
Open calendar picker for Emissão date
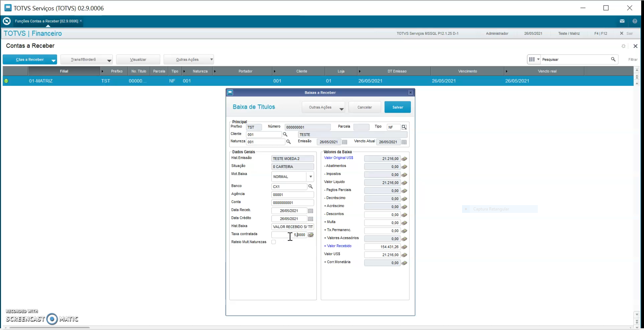click(345, 142)
